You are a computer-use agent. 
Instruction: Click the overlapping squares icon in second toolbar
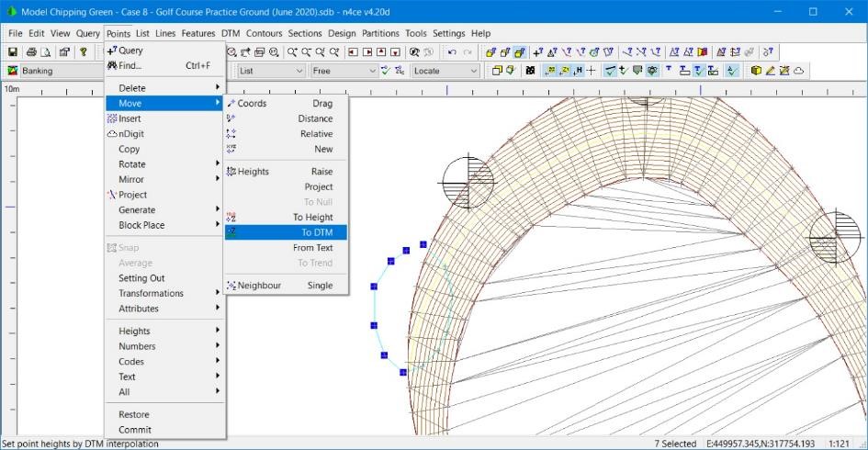click(497, 71)
